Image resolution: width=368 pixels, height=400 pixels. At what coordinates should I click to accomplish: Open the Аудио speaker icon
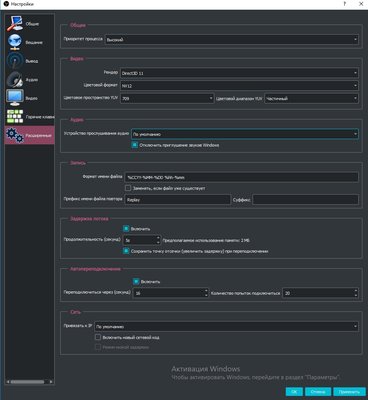click(x=15, y=80)
